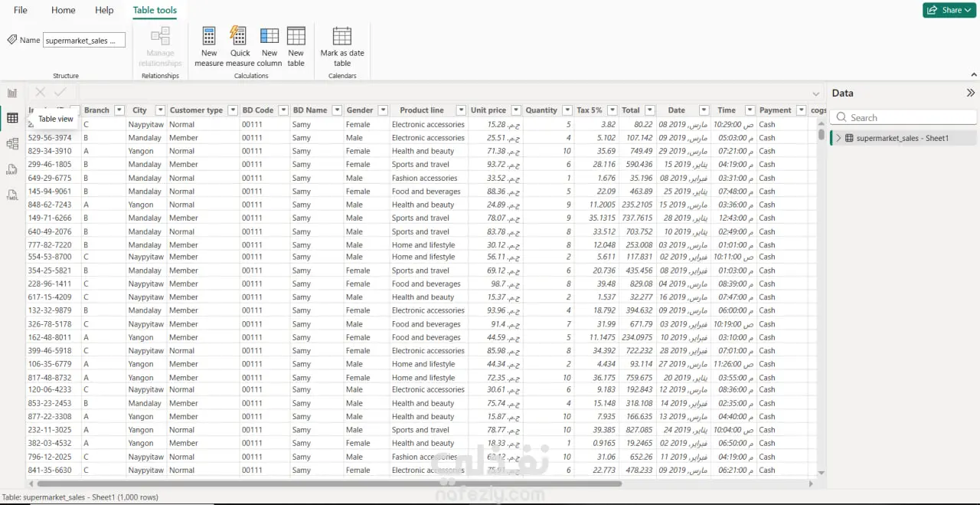Collapse the Data pane with double arrows
Screen dimensions: 980x505
point(971,93)
